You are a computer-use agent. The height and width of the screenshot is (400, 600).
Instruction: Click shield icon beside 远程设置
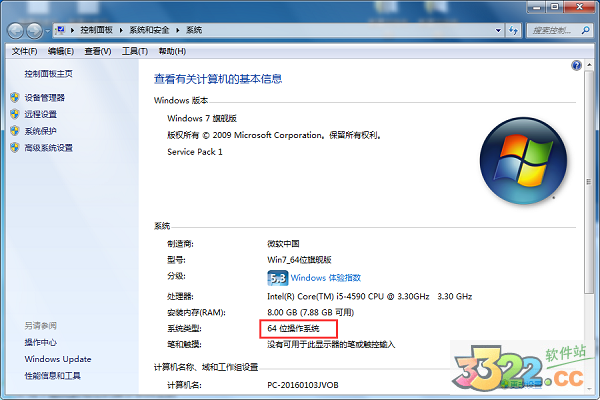tap(15, 114)
